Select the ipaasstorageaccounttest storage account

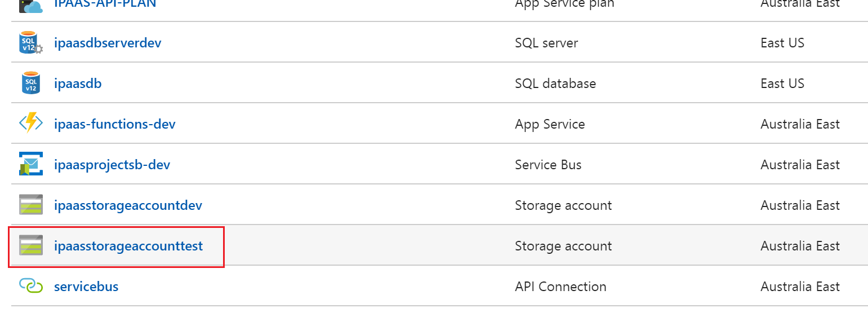pos(128,246)
